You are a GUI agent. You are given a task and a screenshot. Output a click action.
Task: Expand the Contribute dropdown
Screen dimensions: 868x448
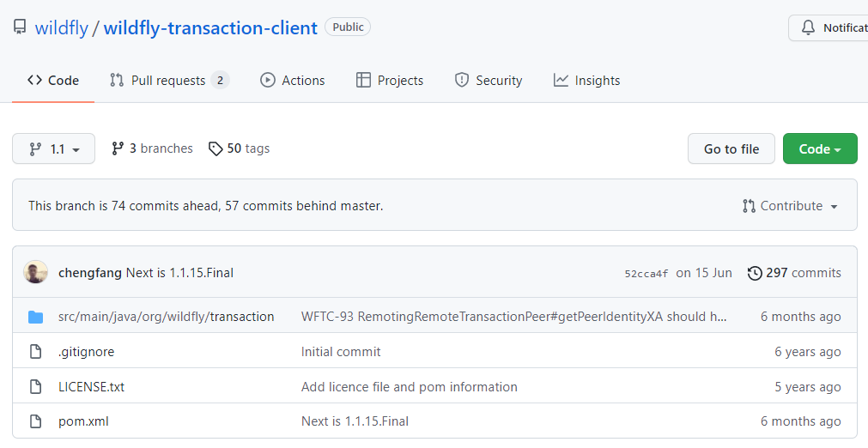click(790, 206)
